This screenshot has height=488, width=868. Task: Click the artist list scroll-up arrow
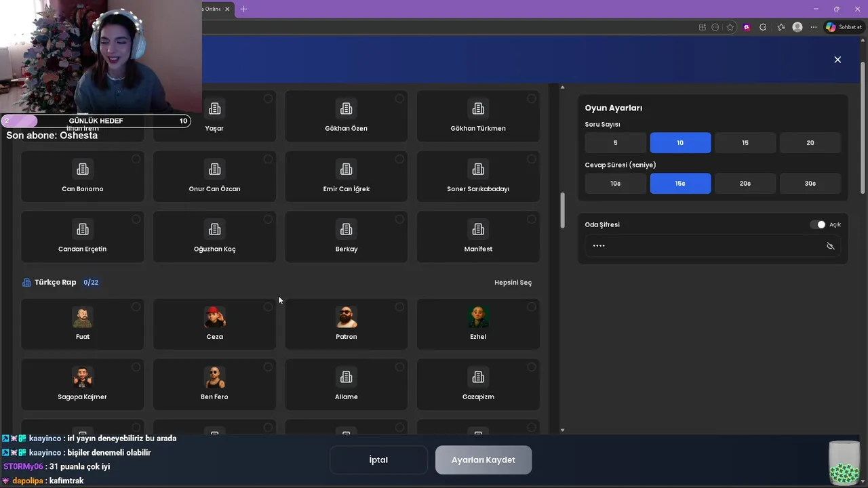point(562,87)
